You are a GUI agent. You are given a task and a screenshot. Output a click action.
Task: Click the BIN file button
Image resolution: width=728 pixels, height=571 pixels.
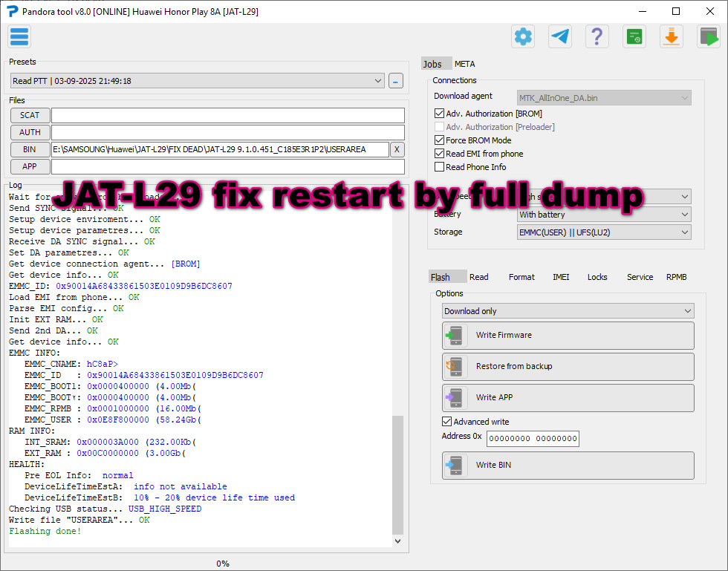[30, 149]
